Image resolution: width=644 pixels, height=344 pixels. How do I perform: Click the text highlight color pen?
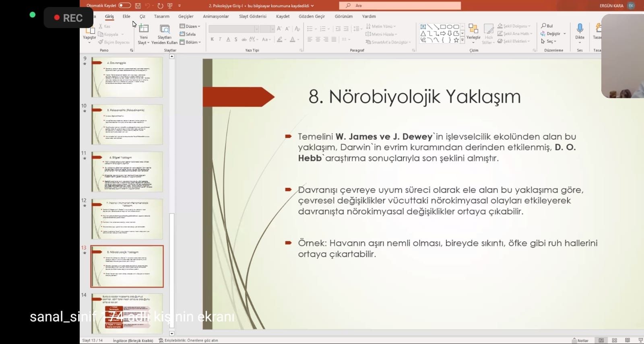coord(279,39)
